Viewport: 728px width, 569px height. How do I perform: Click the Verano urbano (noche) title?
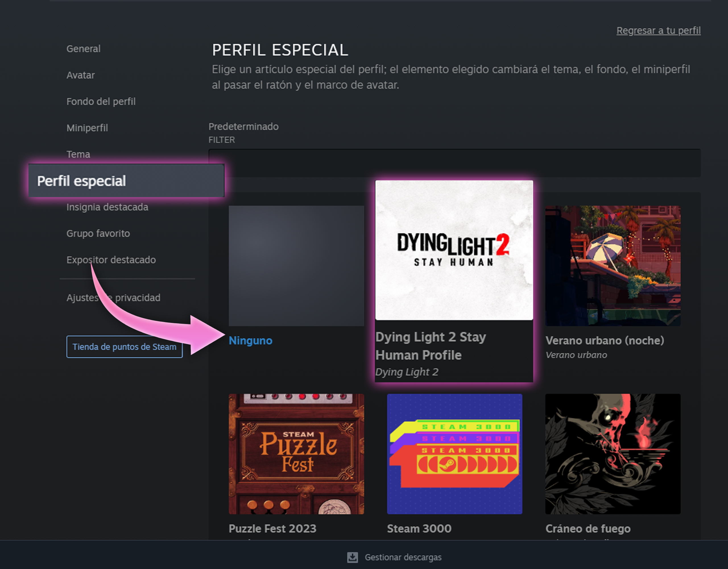click(605, 341)
